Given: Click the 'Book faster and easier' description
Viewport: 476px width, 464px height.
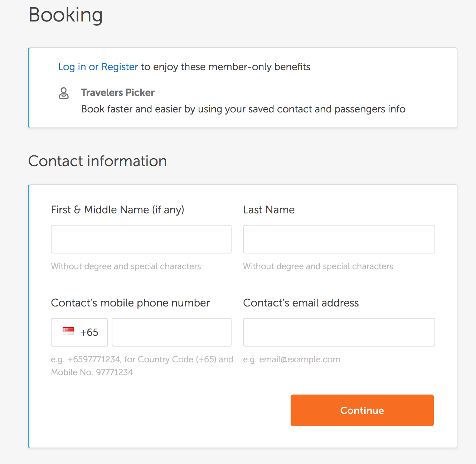Looking at the screenshot, I should pyautogui.click(x=243, y=109).
